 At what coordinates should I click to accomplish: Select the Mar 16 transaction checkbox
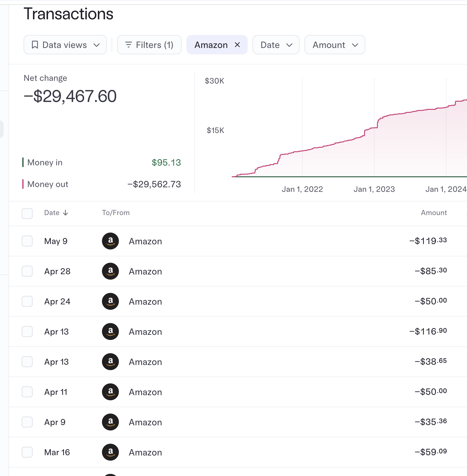[27, 452]
